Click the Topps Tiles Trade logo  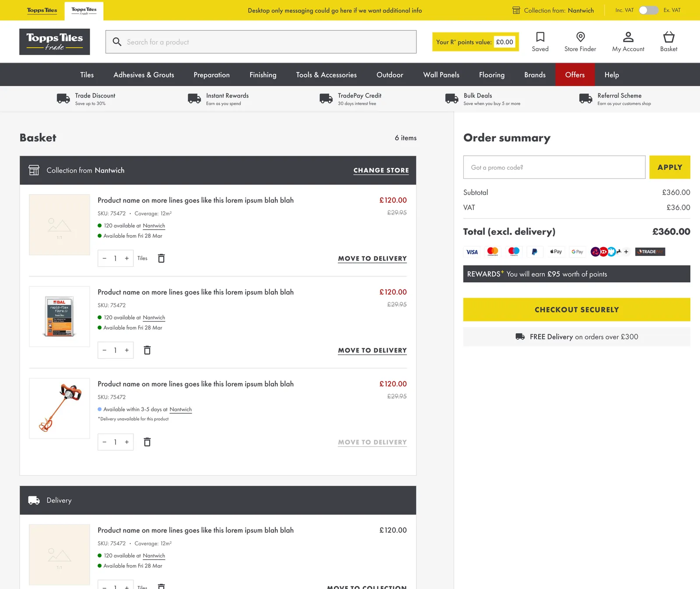point(55,42)
